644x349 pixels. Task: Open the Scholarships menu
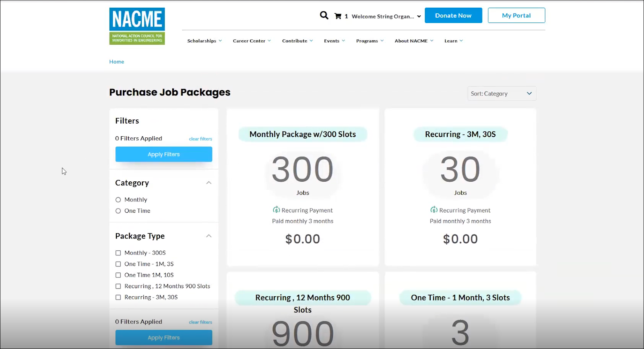coord(204,41)
